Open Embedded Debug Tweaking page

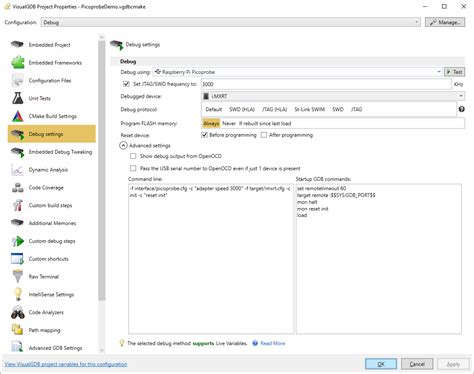pos(52,152)
